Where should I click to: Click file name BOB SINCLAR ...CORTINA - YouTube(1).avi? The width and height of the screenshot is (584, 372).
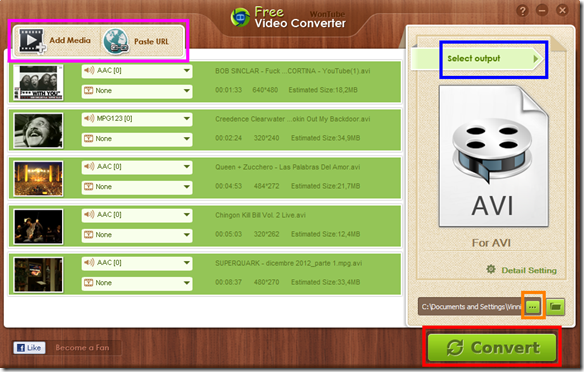292,71
